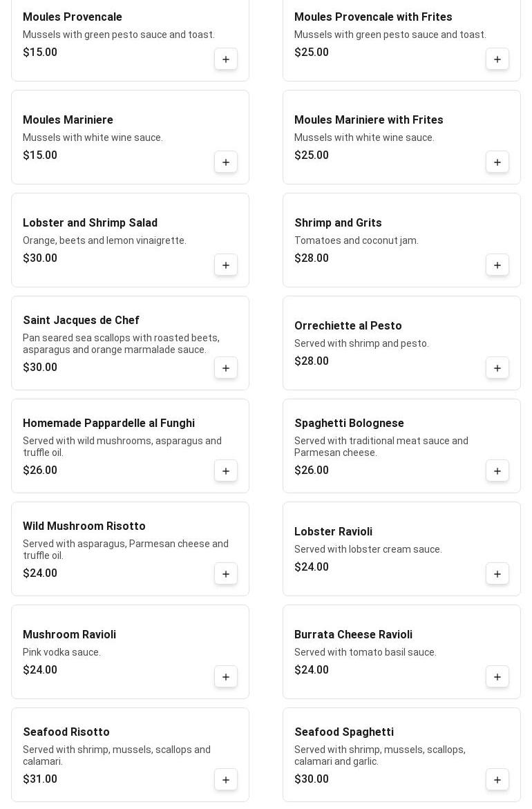Add Homemade Pappardelle al Funghi to cart
532x809 pixels.
pyautogui.click(x=226, y=471)
